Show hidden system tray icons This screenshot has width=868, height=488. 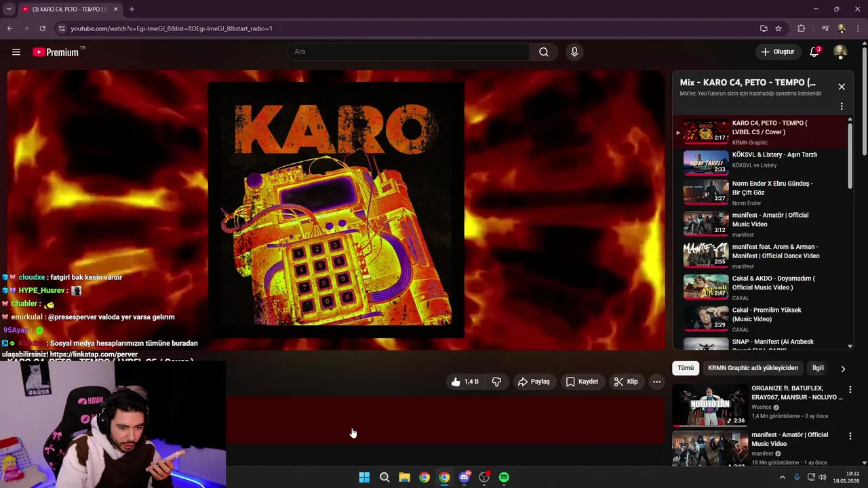coord(782,477)
